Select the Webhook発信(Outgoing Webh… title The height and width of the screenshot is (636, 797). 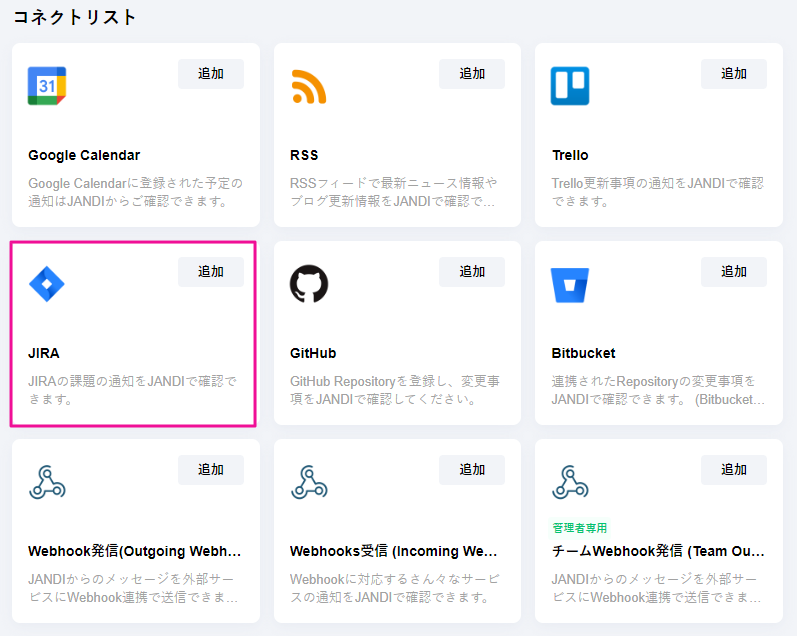pyautogui.click(x=135, y=551)
